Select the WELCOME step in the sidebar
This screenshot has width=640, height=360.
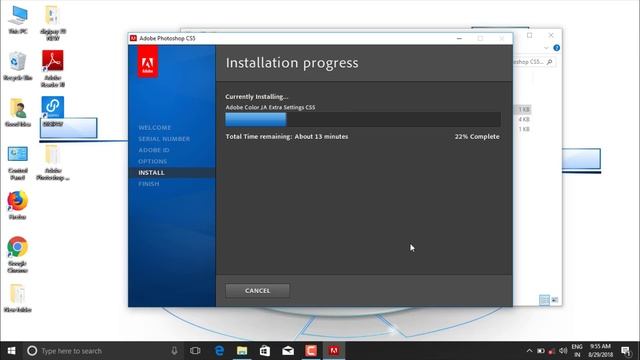[x=154, y=128]
